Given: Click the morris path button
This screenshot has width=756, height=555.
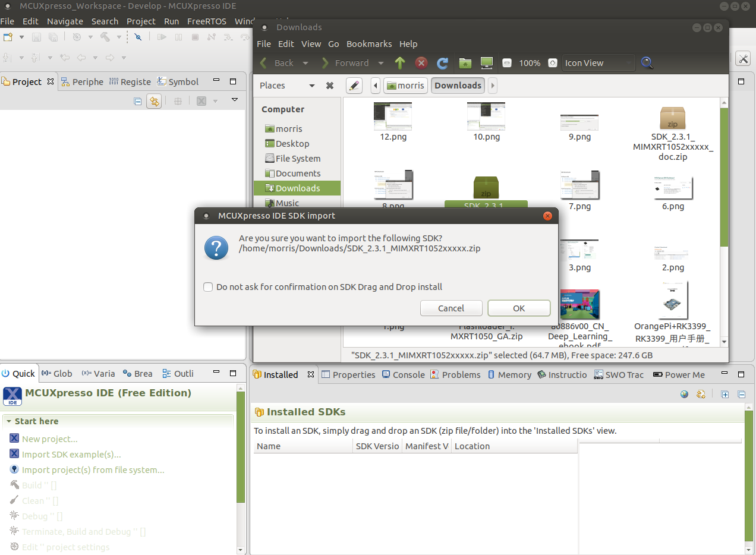Looking at the screenshot, I should click(406, 86).
